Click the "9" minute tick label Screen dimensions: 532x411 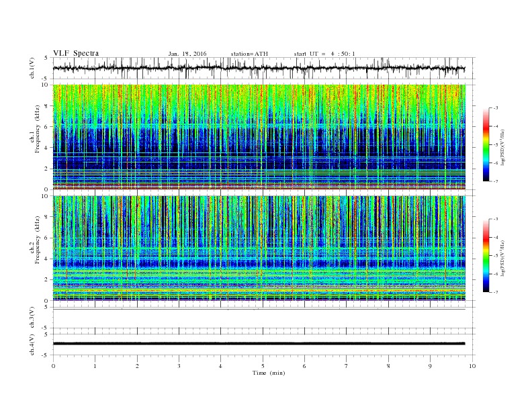430,366
